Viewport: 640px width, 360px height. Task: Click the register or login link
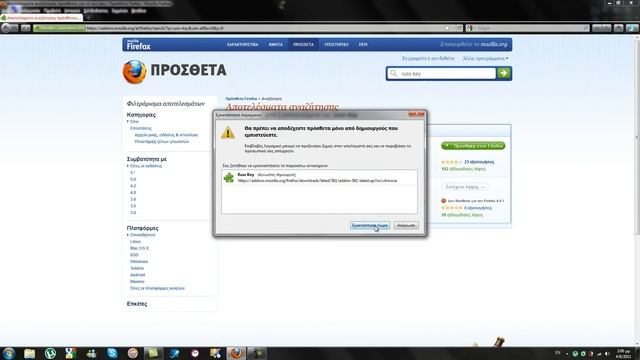click(428, 58)
